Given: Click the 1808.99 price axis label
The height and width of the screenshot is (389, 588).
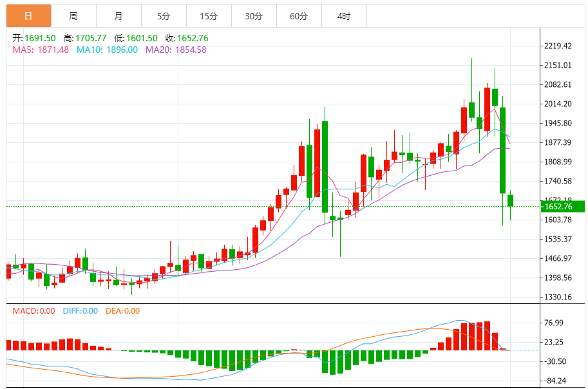Looking at the screenshot, I should click(558, 162).
